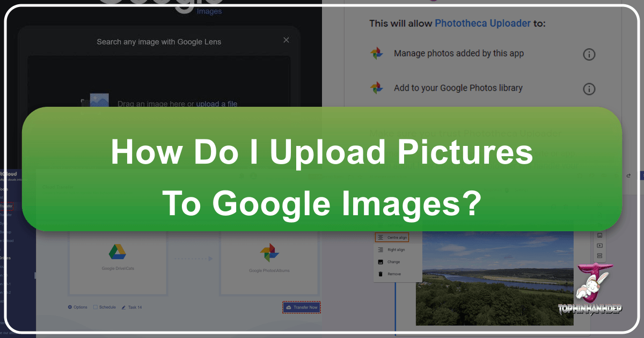Select Change in the image menu

point(392,262)
